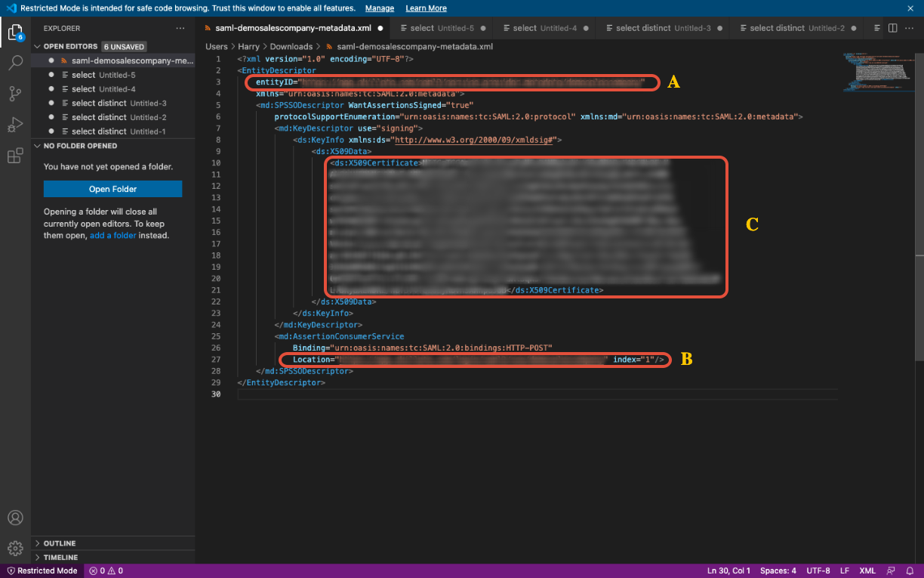
Task: Switch to the select Untitled-4 tab
Action: point(544,28)
